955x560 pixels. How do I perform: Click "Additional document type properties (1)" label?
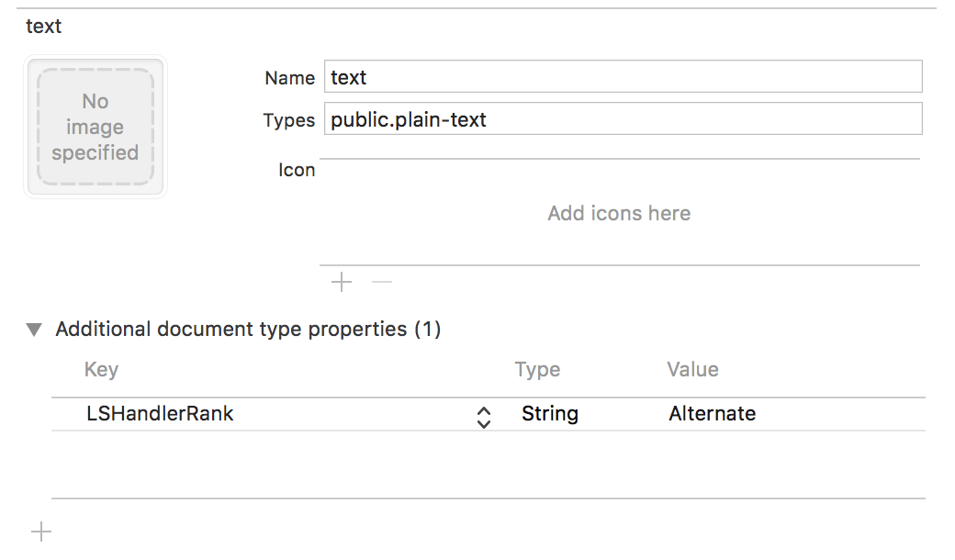click(x=248, y=329)
